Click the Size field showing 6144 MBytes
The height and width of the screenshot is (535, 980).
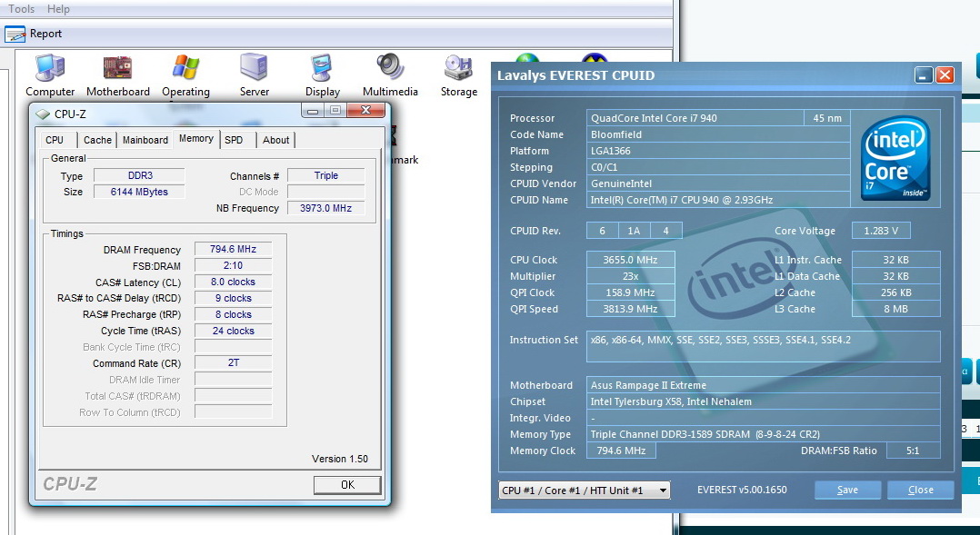tap(139, 192)
